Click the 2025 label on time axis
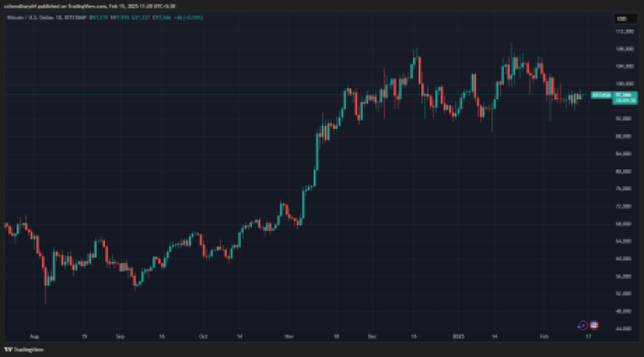 coord(458,337)
